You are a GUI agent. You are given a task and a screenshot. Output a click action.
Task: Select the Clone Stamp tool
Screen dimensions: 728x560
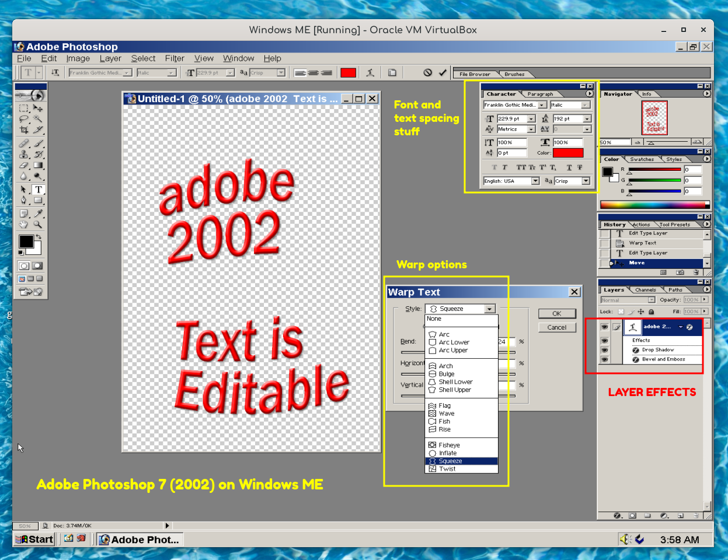pyautogui.click(x=24, y=155)
